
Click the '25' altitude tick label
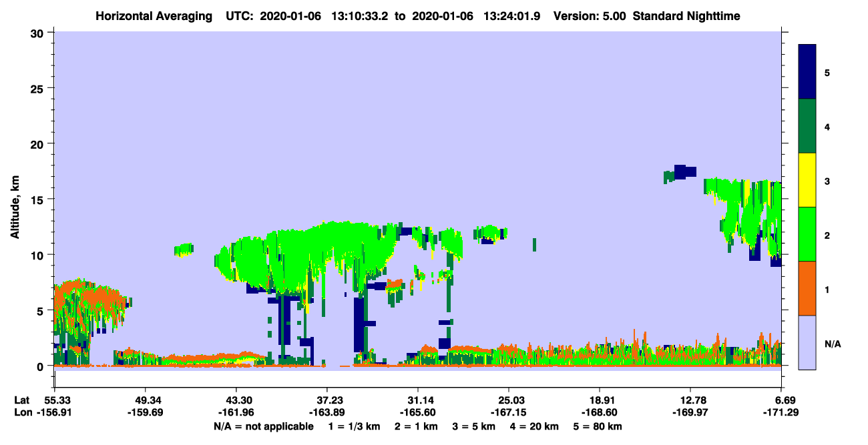[x=39, y=88]
